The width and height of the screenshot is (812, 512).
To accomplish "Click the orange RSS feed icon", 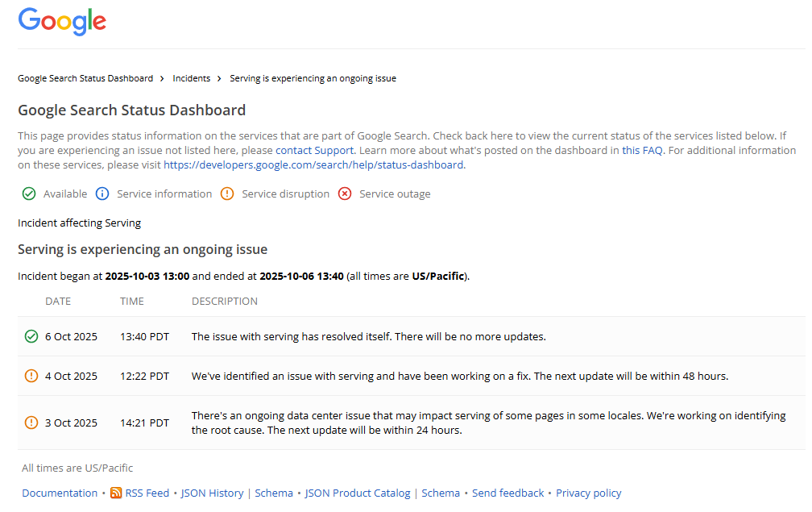I will click(116, 493).
